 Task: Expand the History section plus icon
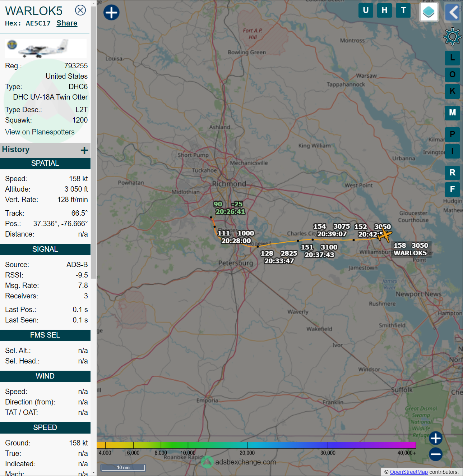tap(84, 150)
